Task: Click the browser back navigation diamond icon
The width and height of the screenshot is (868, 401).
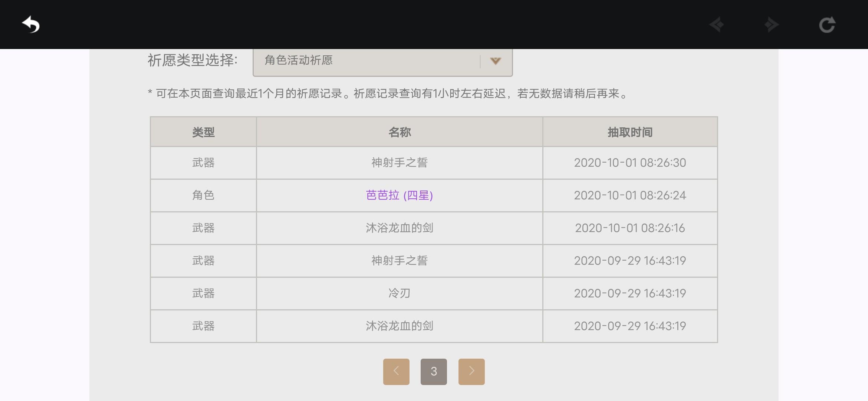Action: 717,25
